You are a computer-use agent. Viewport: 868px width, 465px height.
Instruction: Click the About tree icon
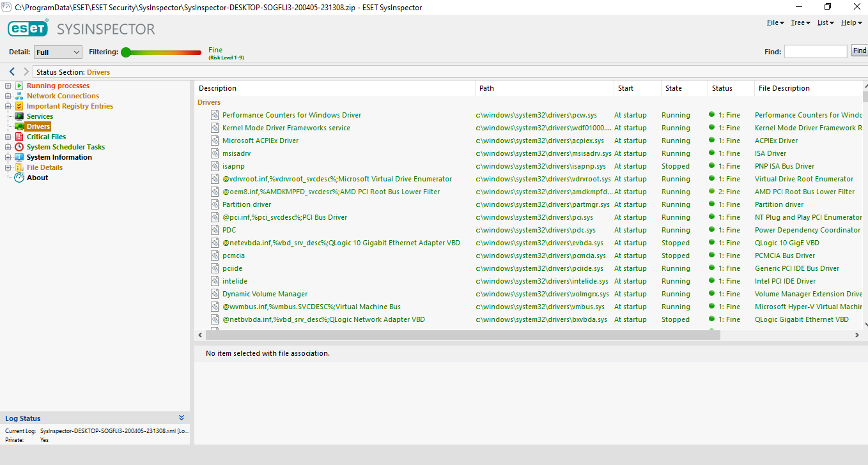pos(19,178)
